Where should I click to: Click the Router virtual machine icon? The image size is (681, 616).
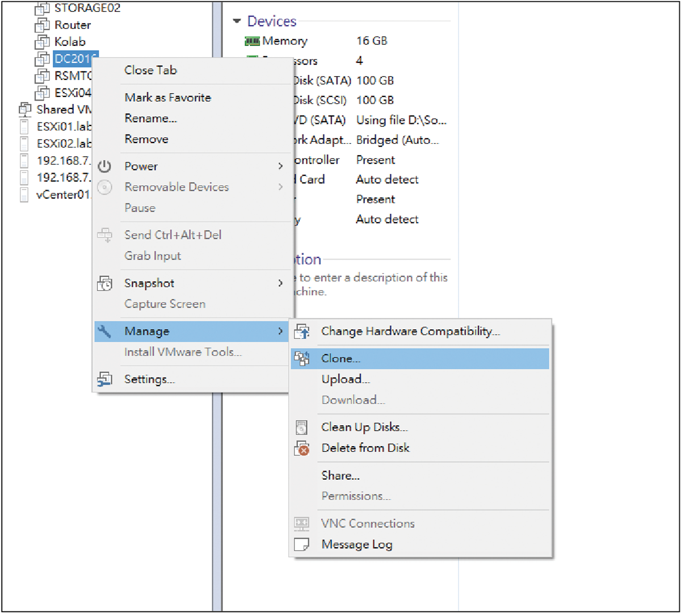42,25
